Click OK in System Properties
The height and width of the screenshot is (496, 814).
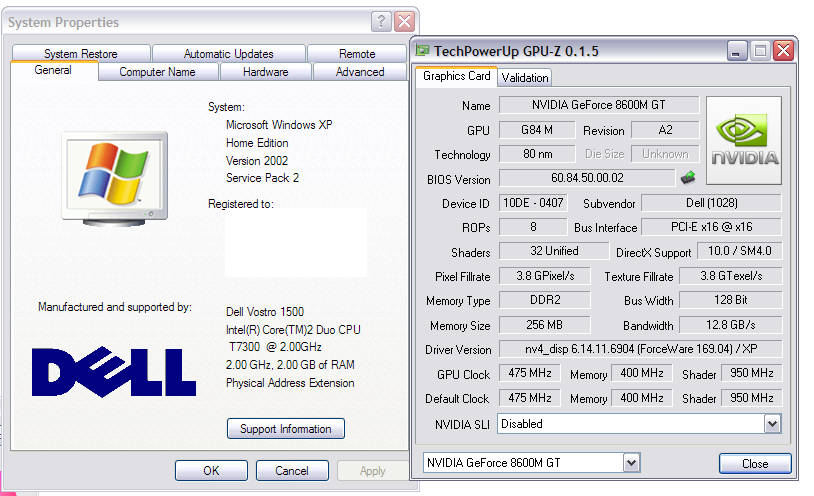tap(211, 471)
